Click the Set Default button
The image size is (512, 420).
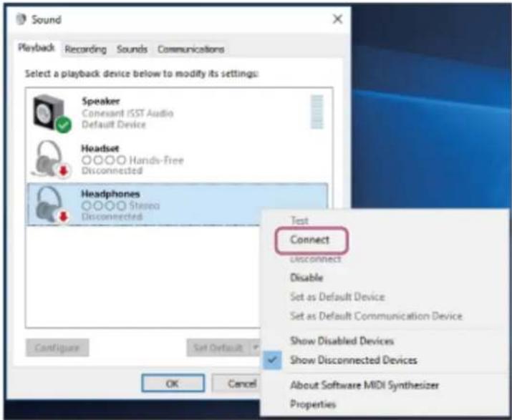pyautogui.click(x=218, y=348)
